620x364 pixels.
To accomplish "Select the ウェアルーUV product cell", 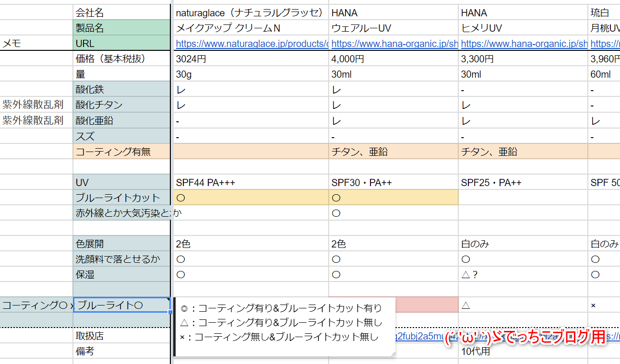I will [393, 28].
